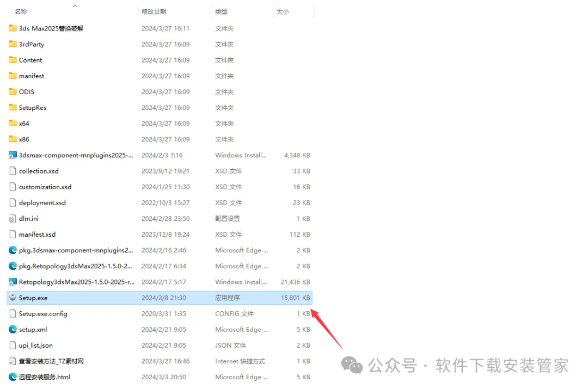Click the manifest.xsd file icon

13,234
